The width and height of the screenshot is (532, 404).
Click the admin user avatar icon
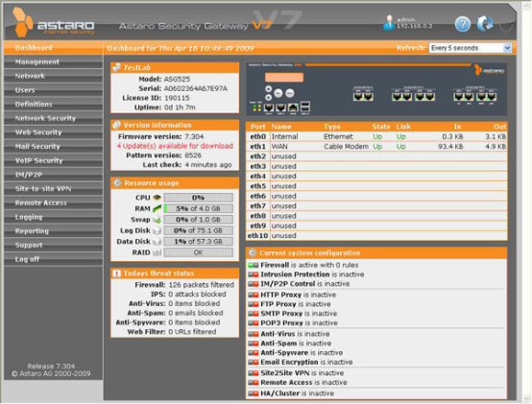(389, 23)
